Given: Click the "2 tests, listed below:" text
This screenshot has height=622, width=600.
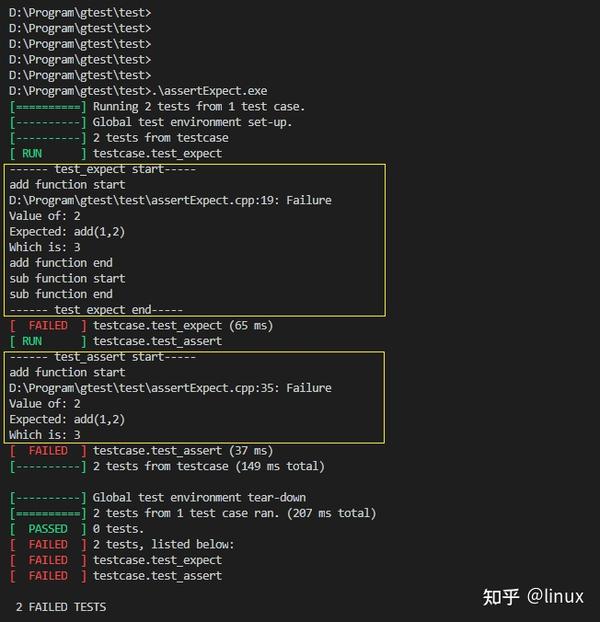Looking at the screenshot, I should click(163, 545).
